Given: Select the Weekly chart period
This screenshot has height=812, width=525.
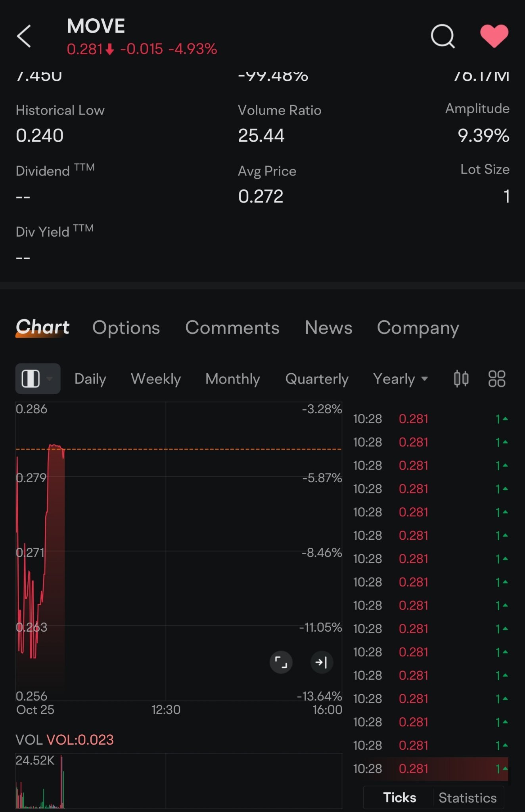Looking at the screenshot, I should 156,379.
